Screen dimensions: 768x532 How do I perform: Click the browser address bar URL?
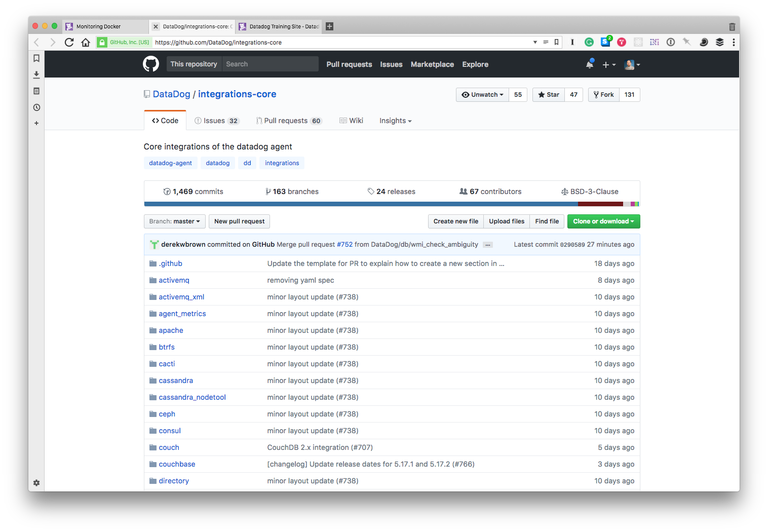click(218, 43)
